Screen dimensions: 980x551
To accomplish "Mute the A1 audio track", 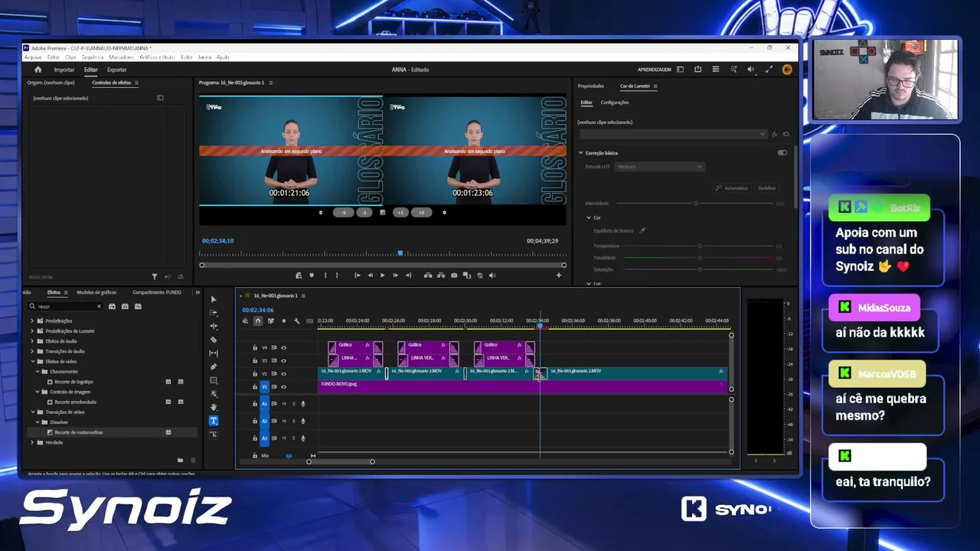I will pos(284,403).
